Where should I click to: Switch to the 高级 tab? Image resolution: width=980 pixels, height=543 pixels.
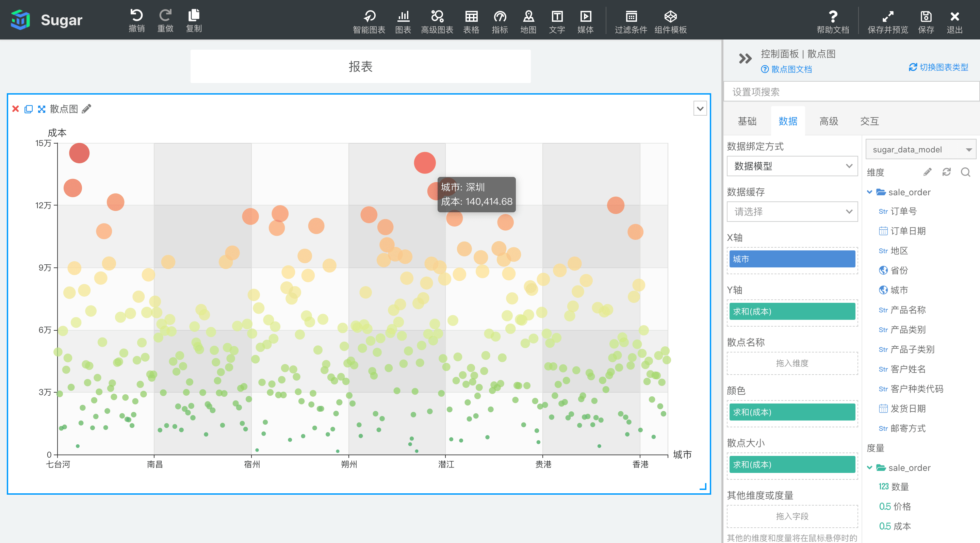click(x=829, y=121)
